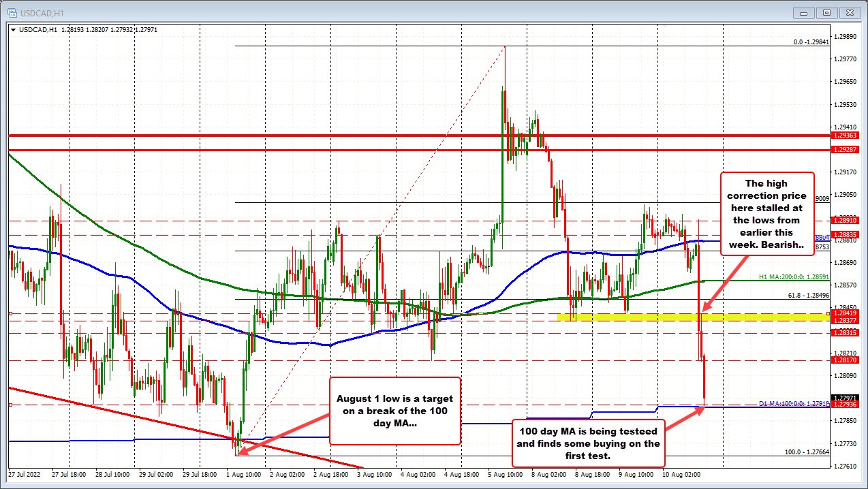Click the H1 MA:200 1.28591 label
The image size is (868, 489).
794,278
